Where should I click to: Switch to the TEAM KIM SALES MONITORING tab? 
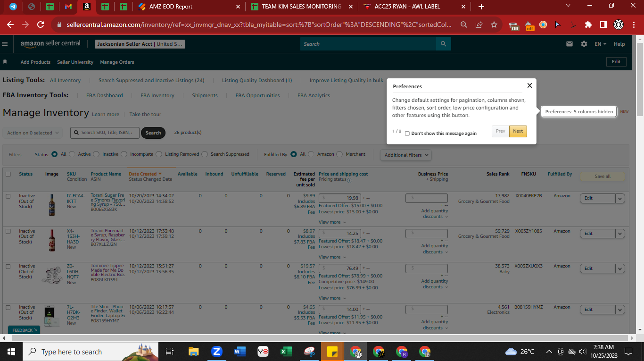(302, 7)
